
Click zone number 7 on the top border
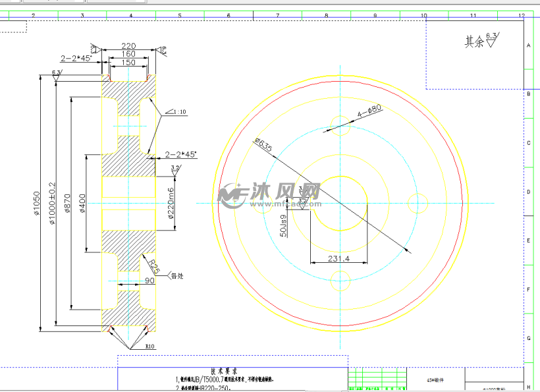(x=277, y=15)
